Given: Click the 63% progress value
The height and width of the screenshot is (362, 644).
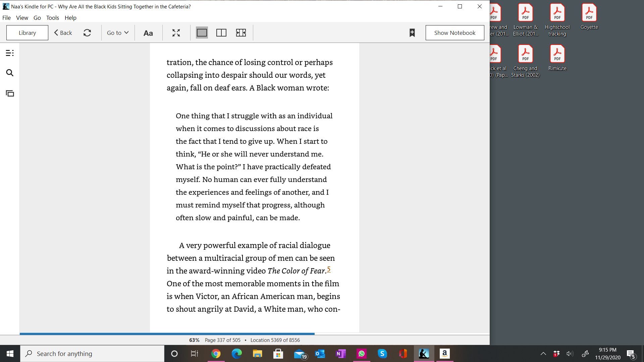Looking at the screenshot, I should (194, 340).
